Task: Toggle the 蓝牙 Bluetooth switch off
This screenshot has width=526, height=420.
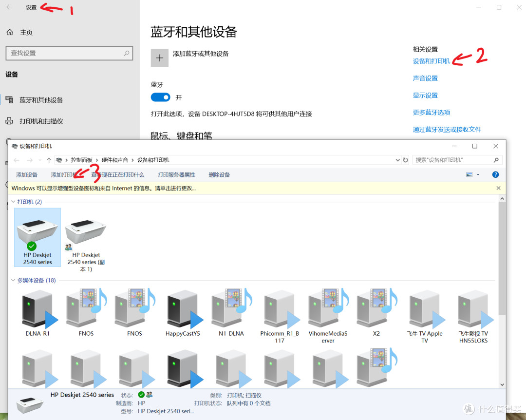Action: pyautogui.click(x=160, y=97)
